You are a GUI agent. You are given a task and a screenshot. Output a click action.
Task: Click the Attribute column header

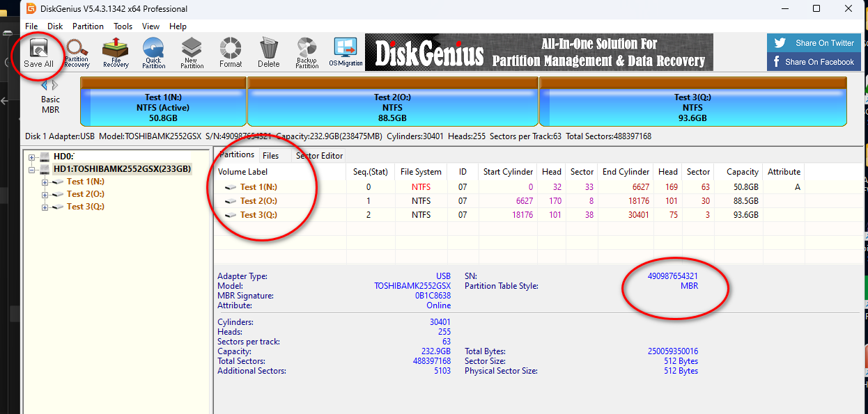pyautogui.click(x=784, y=172)
